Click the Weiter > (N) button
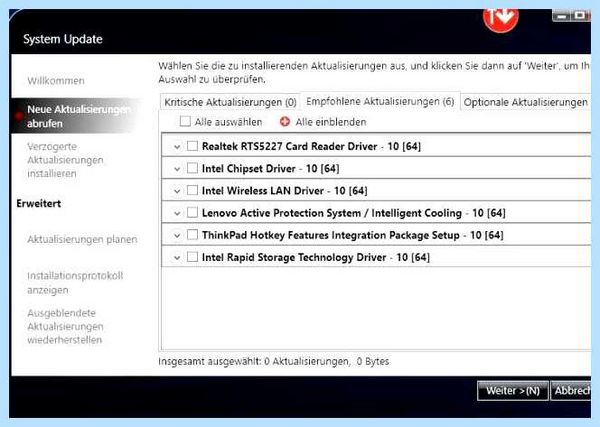Screen dimensions: 600x427 coord(513,391)
